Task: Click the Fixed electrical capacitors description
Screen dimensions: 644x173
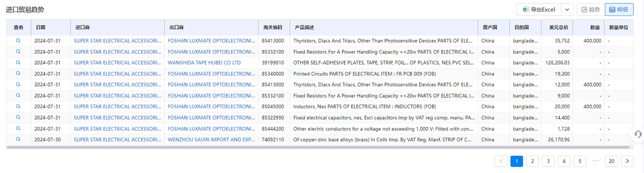Action: 384,118
